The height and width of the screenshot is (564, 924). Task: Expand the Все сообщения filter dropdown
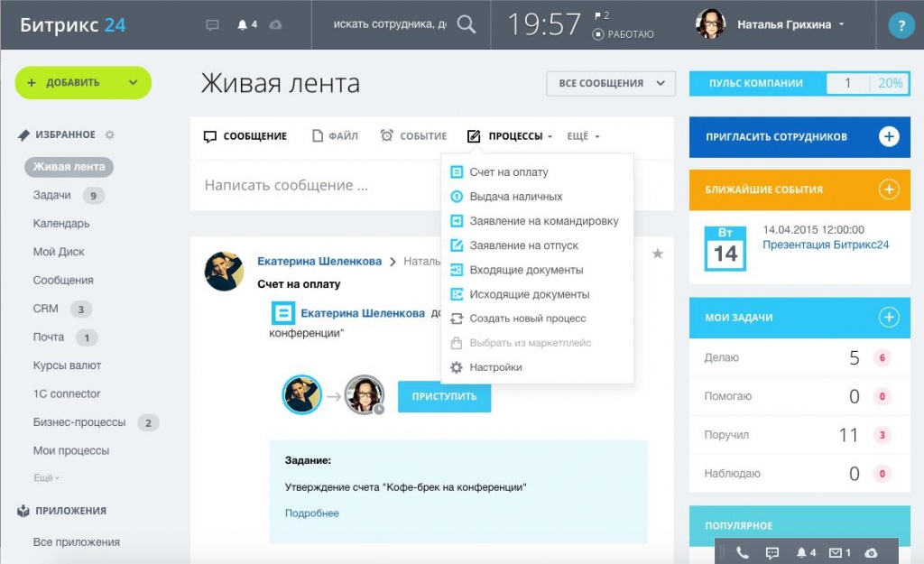(611, 83)
